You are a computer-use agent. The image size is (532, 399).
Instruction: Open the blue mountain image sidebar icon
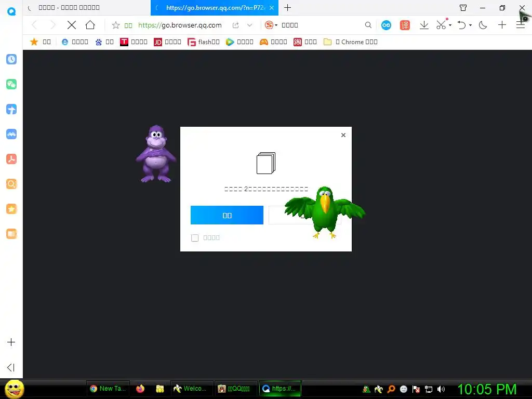(11, 134)
